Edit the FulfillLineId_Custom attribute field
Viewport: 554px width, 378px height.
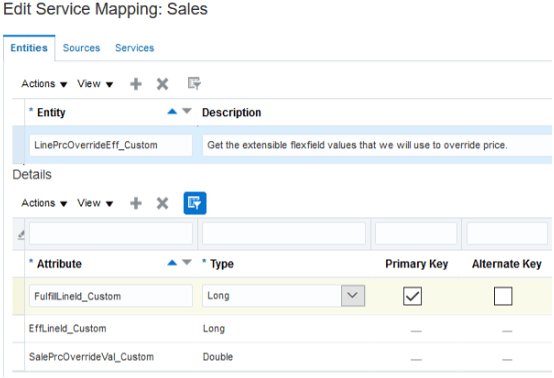click(111, 296)
